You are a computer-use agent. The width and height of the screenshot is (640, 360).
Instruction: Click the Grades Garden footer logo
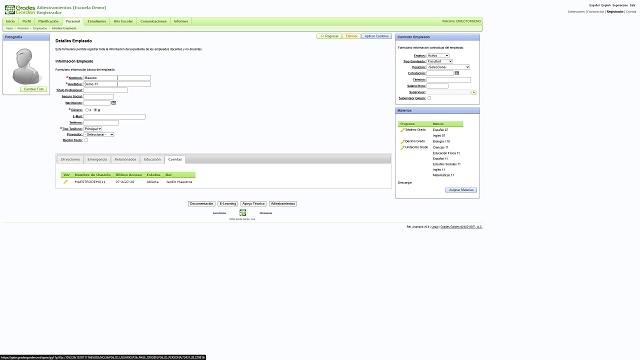pyautogui.click(x=242, y=213)
